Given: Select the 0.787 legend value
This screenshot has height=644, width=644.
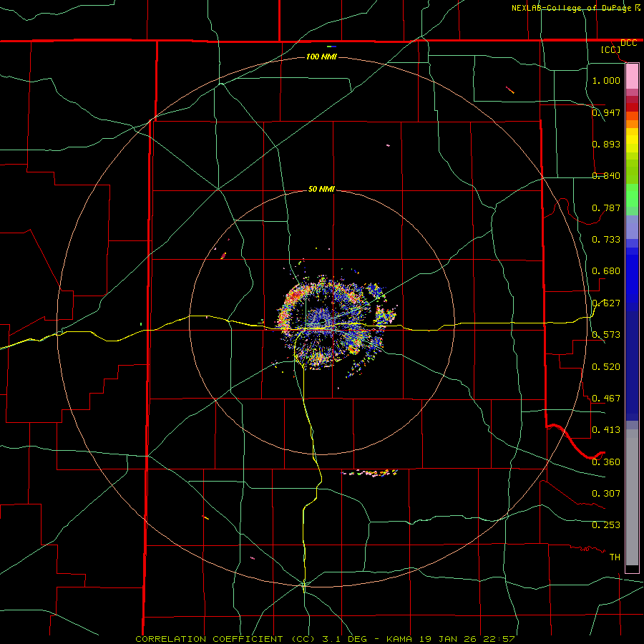Looking at the screenshot, I should coord(606,208).
